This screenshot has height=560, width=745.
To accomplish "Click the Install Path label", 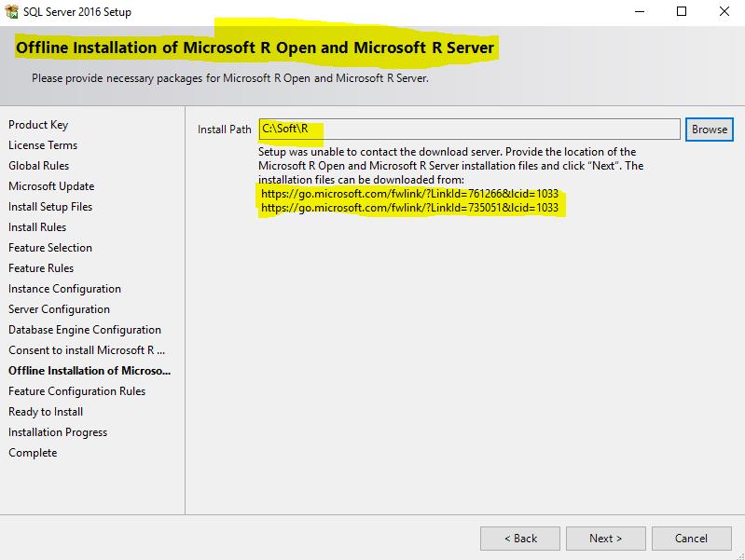I will click(x=225, y=130).
